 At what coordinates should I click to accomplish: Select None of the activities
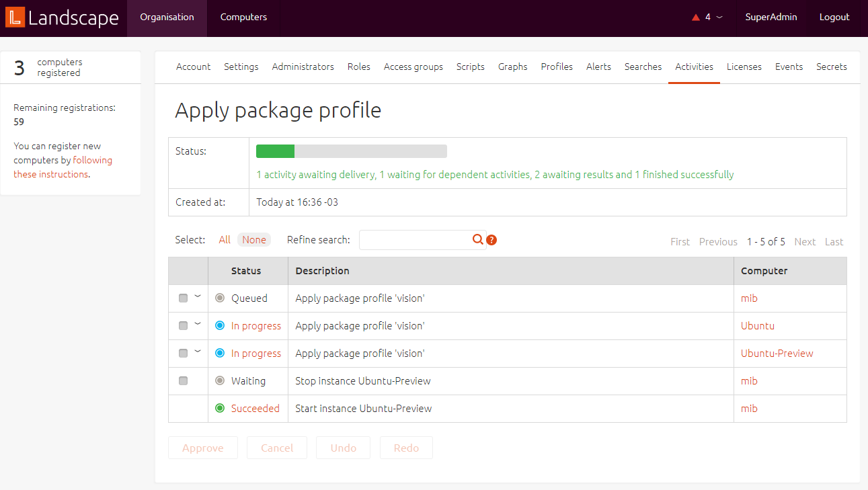point(254,240)
